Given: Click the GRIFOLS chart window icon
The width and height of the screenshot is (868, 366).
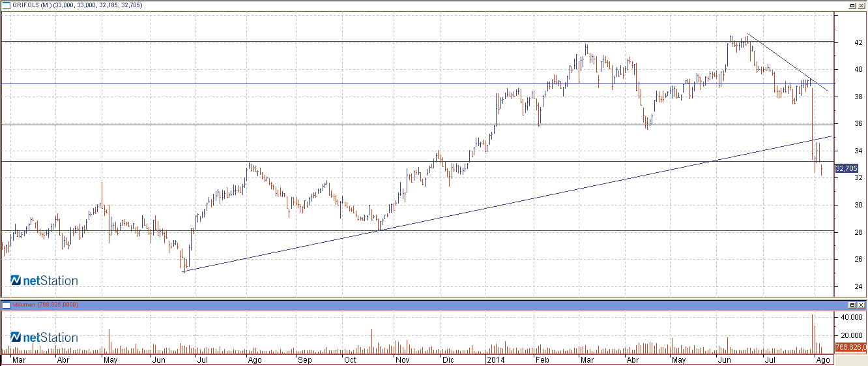Looking at the screenshot, I should [6, 5].
